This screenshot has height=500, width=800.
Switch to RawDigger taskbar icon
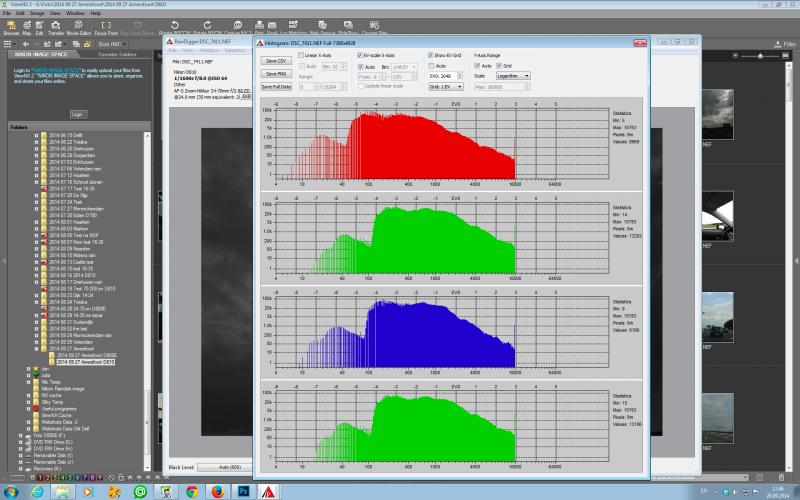coord(268,492)
